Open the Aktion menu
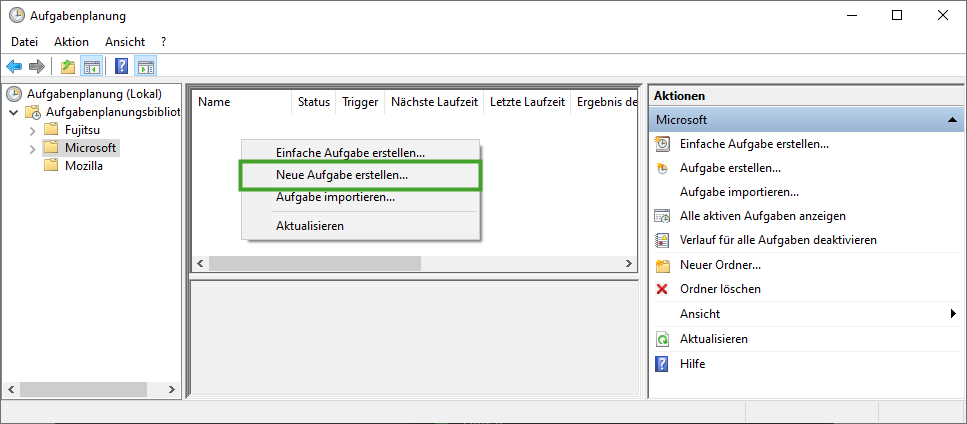The width and height of the screenshot is (967, 424). (x=72, y=42)
